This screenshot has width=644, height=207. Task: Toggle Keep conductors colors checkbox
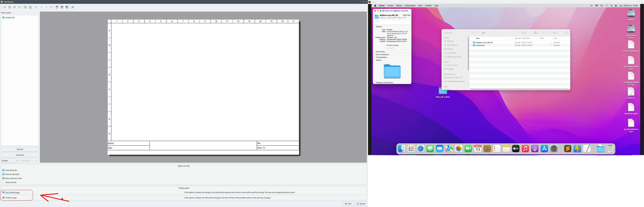click(4, 178)
